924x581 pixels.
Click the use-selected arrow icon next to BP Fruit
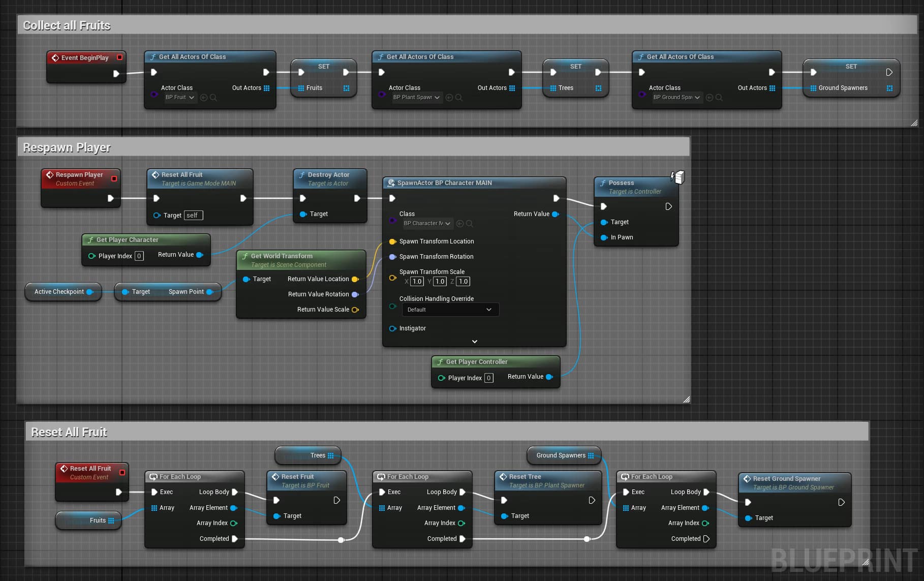pos(204,98)
